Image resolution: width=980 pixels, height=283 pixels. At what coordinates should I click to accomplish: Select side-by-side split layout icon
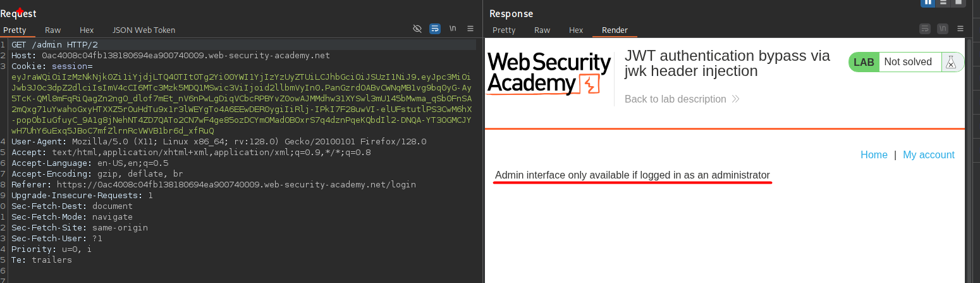pos(928,3)
